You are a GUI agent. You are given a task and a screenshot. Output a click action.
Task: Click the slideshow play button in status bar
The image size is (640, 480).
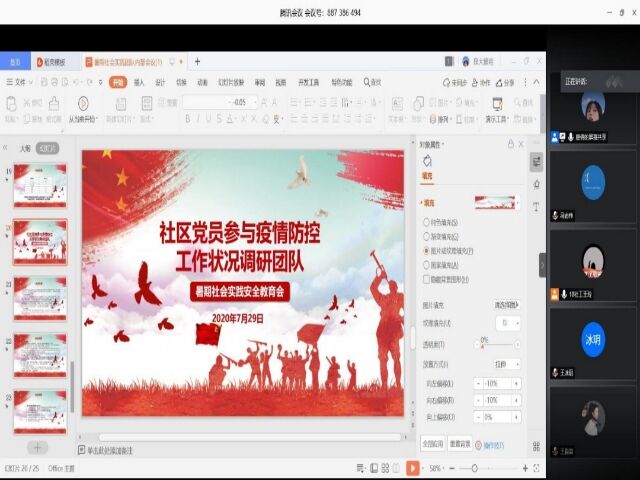coord(412,467)
